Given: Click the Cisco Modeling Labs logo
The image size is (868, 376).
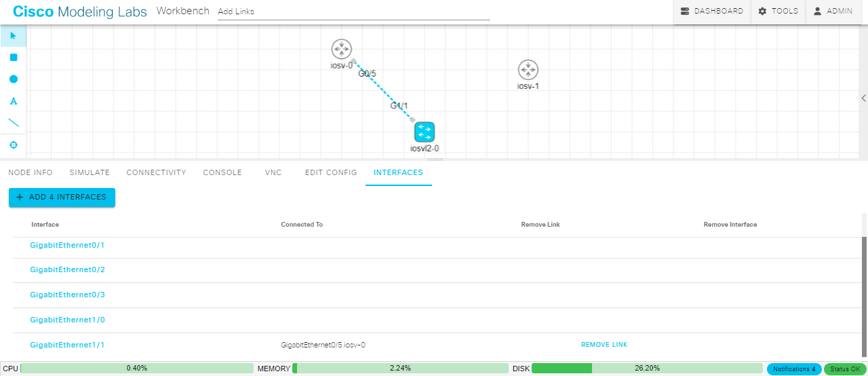Looking at the screenshot, I should (80, 12).
